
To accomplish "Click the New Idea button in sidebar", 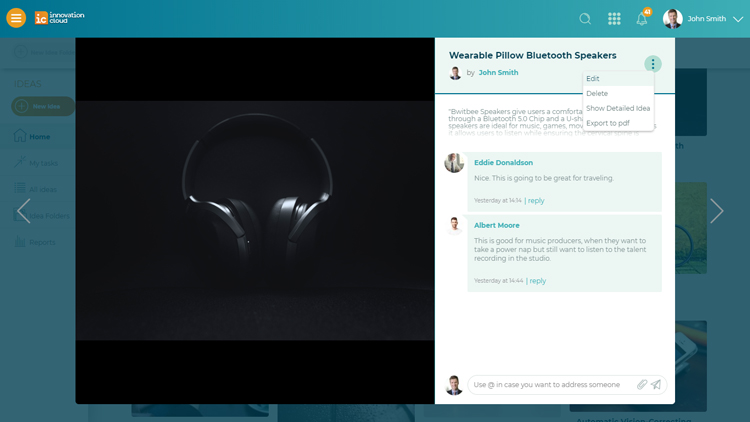I will [43, 106].
